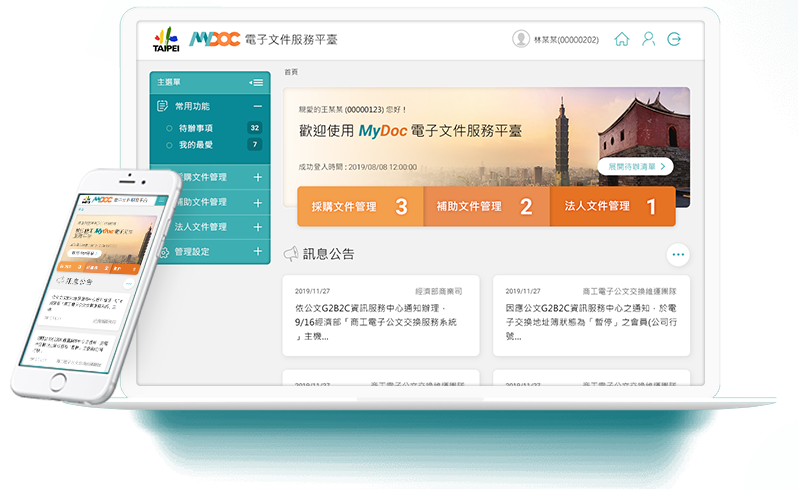Expand the 管理設定 sidebar plus

[x=257, y=252]
